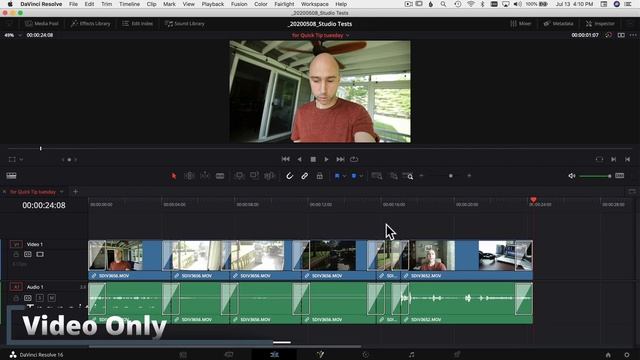Mute the Audio 1 track
This screenshot has height=360, width=640.
pyautogui.click(x=51, y=298)
